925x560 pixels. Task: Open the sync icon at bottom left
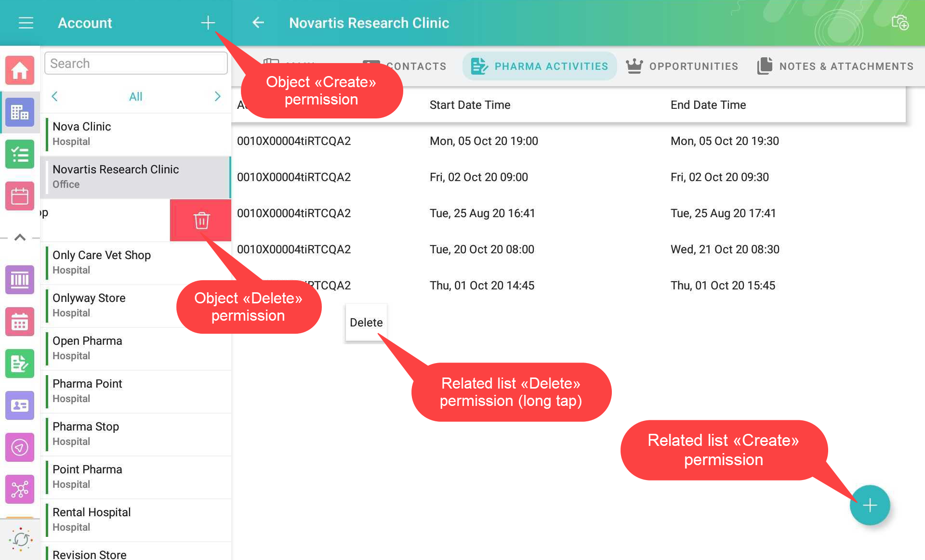tap(20, 539)
